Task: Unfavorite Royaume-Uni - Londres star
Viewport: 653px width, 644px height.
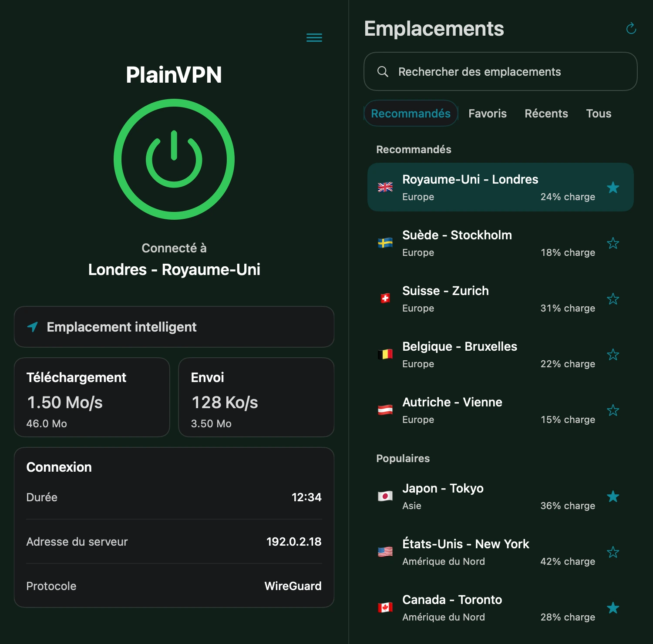Action: [613, 188]
